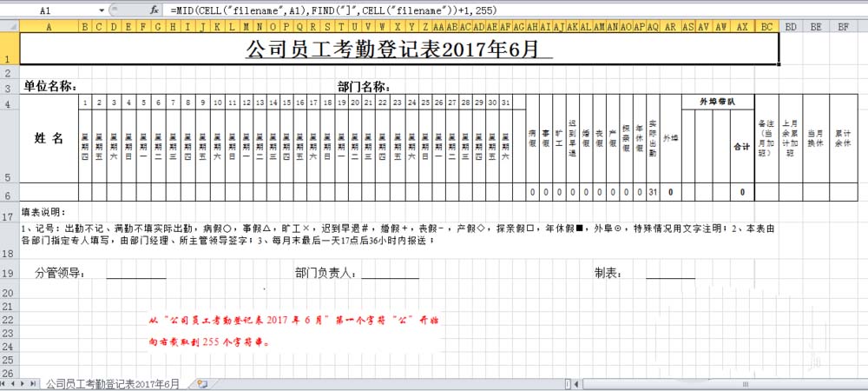Select row header 6
This screenshot has width=868, height=391.
pos(10,192)
